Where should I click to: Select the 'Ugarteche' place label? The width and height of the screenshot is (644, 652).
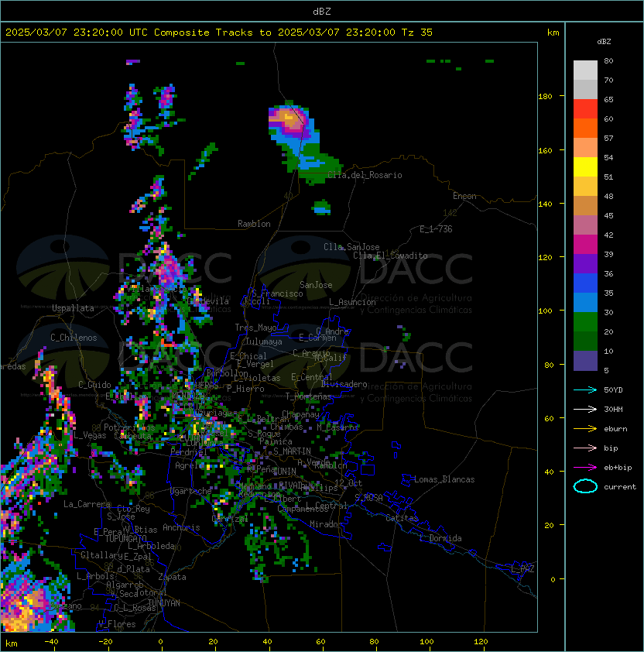click(x=191, y=491)
